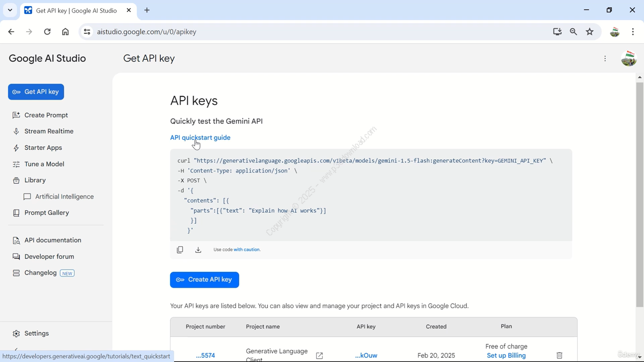Open Stream Realtime in the sidebar
The image size is (644, 362).
point(49,131)
